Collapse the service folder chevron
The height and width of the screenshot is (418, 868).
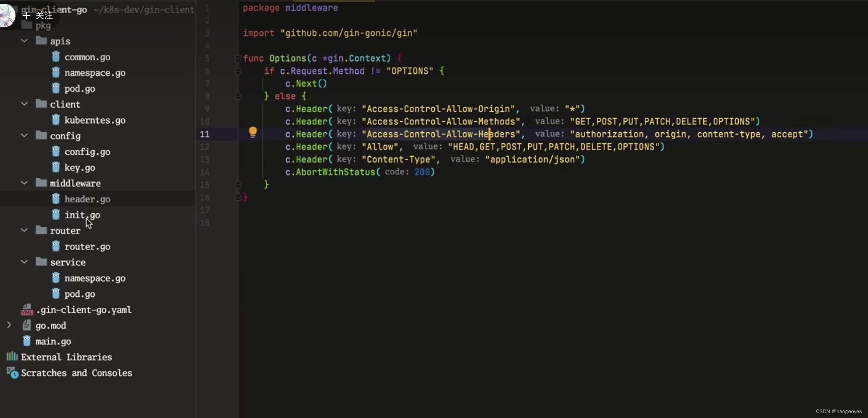pos(24,262)
